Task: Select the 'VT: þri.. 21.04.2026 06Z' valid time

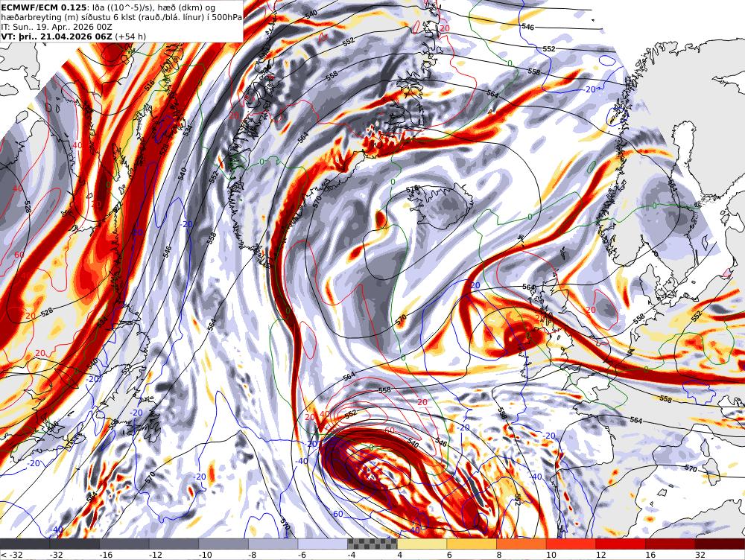Action: tap(57, 36)
